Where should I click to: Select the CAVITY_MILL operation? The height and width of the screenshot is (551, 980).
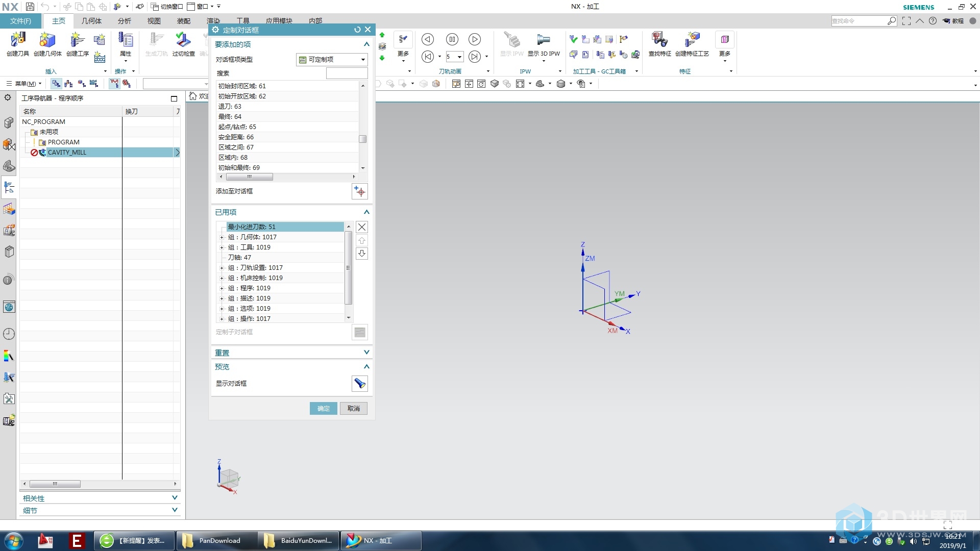[x=67, y=153]
